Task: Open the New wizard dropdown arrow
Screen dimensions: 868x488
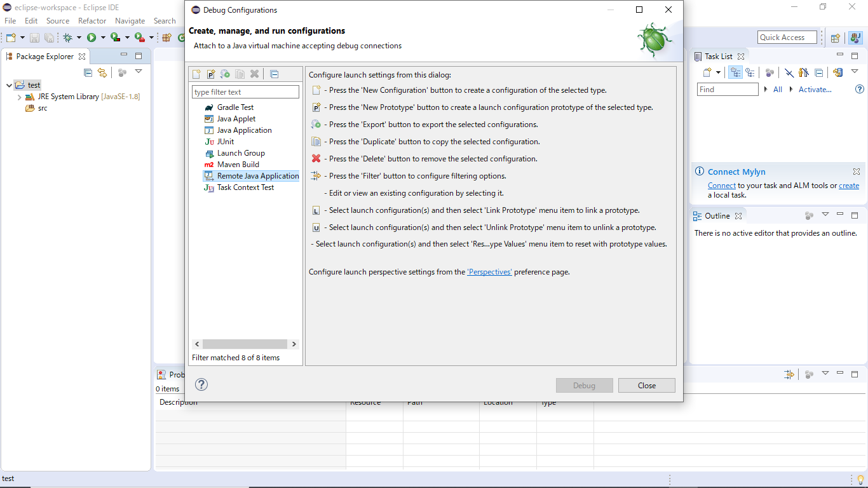Action: (22, 38)
